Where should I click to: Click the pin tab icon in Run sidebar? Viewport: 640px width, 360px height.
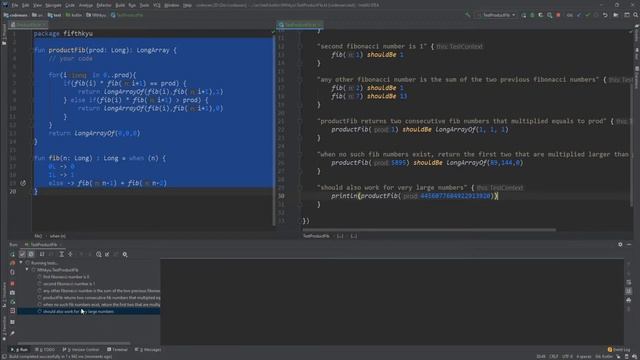click(x=12, y=333)
